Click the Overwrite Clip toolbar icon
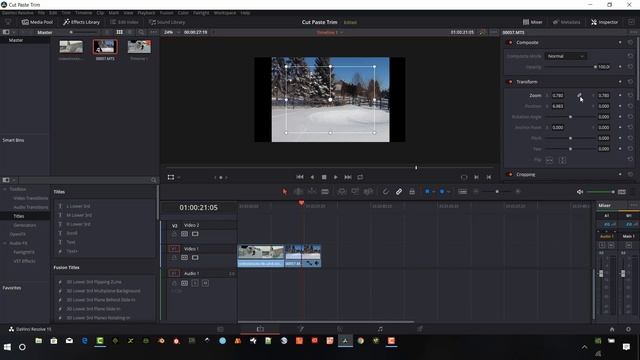640x360 pixels. (355, 191)
